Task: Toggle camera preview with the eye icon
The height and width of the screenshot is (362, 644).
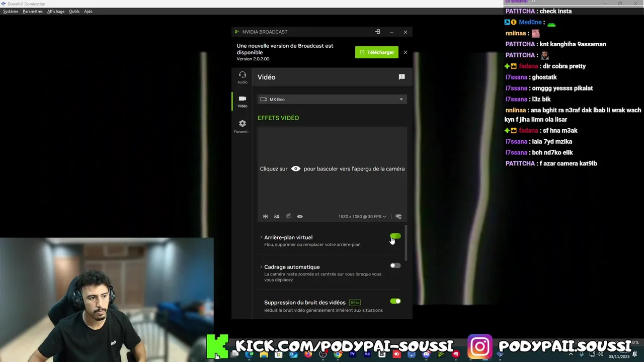Action: click(x=300, y=216)
